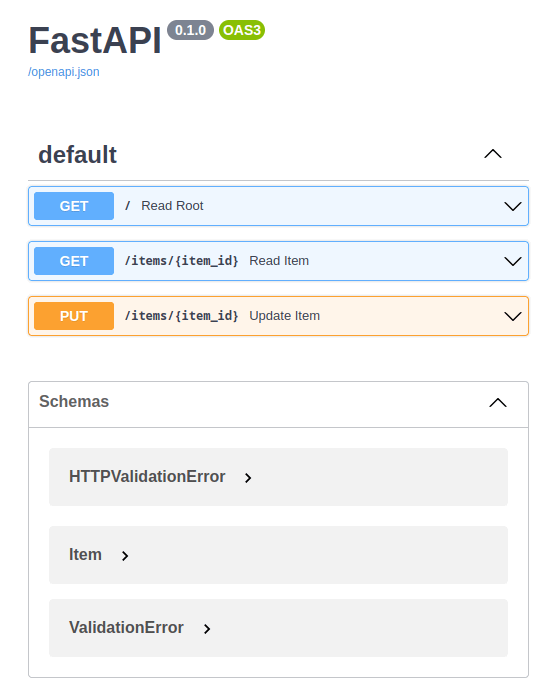Viewport: 552px width, 682px height.
Task: Click the GET badge for Read Root
Action: pos(74,206)
